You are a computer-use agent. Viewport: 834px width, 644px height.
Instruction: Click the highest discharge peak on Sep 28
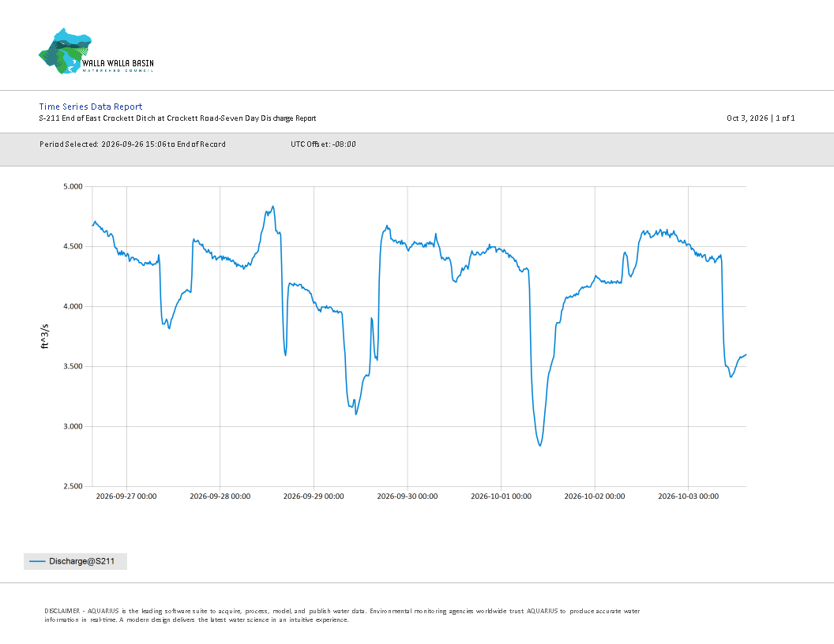click(x=272, y=207)
